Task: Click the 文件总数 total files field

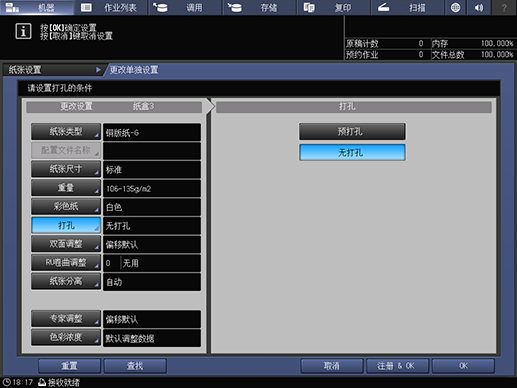Action: [473, 55]
